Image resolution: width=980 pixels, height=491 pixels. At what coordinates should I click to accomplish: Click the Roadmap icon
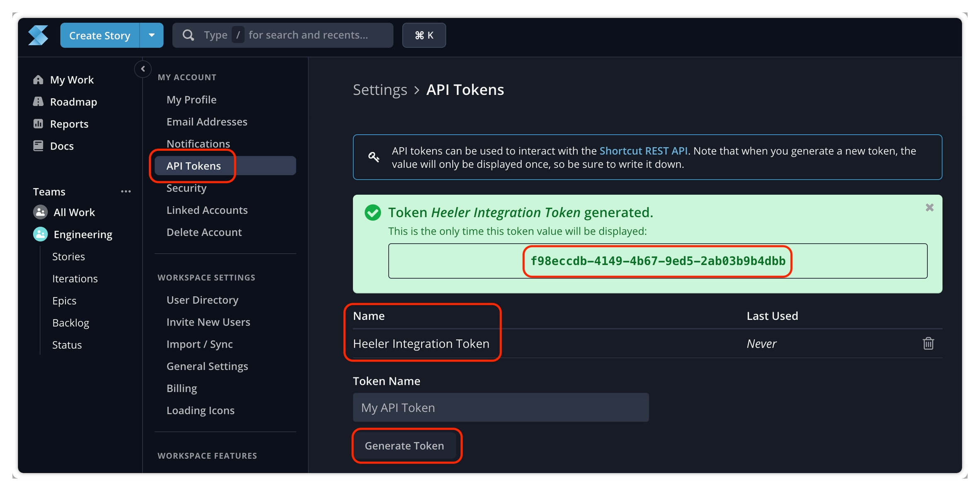tap(38, 102)
